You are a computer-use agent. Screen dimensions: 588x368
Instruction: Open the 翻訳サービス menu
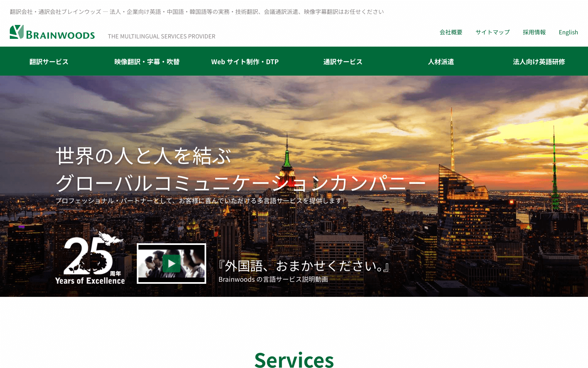coord(49,62)
